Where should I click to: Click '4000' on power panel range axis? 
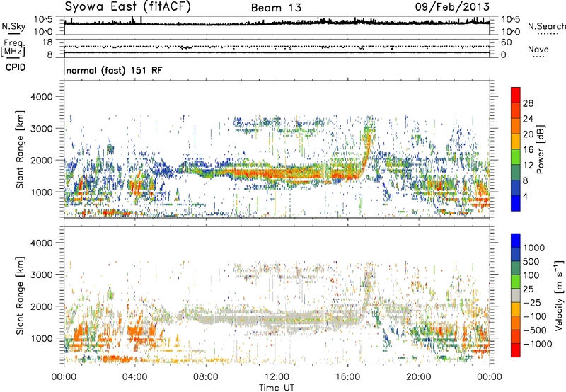point(42,97)
